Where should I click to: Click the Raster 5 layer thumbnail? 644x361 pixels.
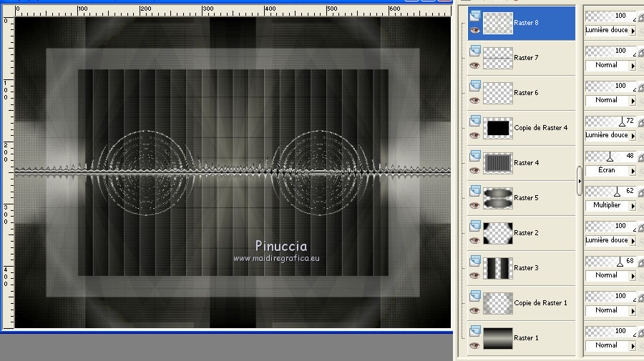tap(498, 198)
